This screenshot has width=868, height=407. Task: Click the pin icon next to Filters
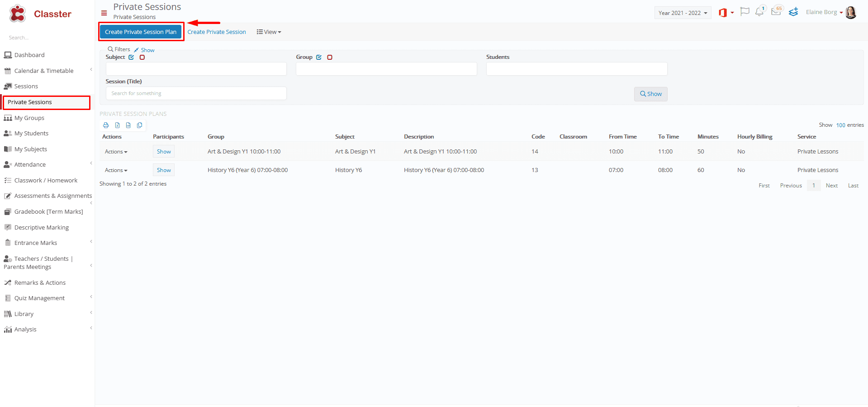(136, 50)
